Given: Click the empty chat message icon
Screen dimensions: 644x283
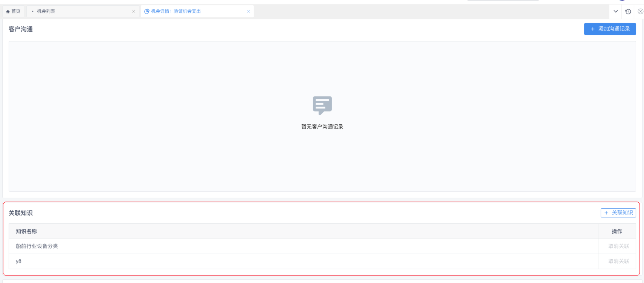Looking at the screenshot, I should [322, 105].
